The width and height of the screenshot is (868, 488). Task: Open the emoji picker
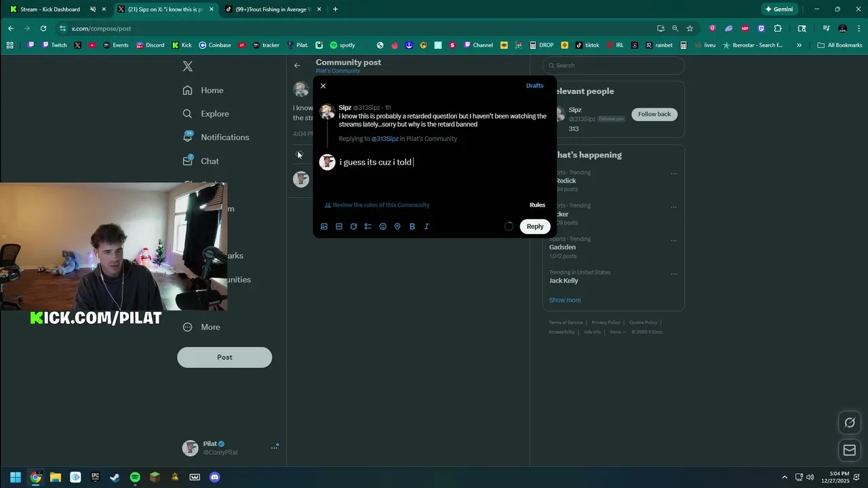click(382, 226)
